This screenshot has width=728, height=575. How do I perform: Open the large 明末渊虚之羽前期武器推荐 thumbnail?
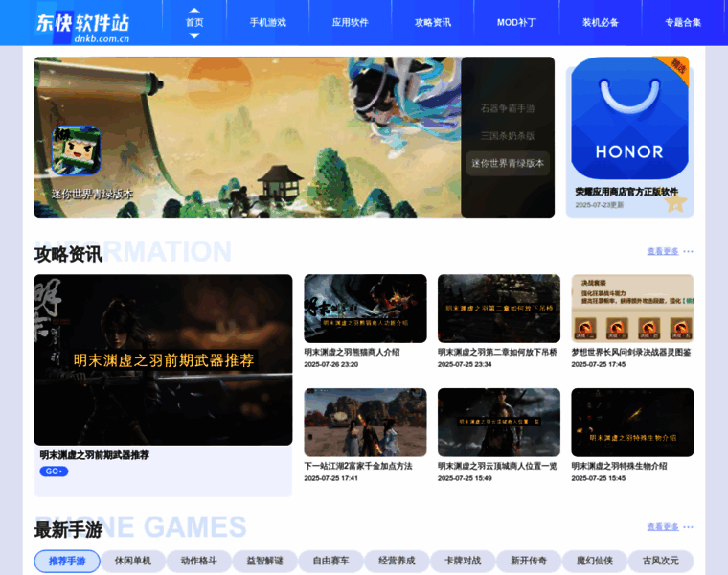click(x=163, y=359)
